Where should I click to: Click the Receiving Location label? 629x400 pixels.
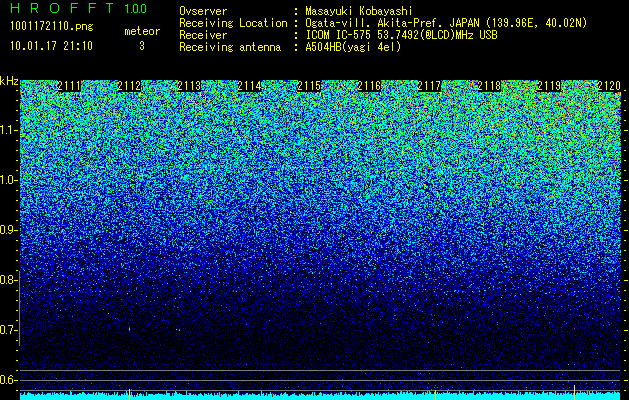(x=233, y=23)
